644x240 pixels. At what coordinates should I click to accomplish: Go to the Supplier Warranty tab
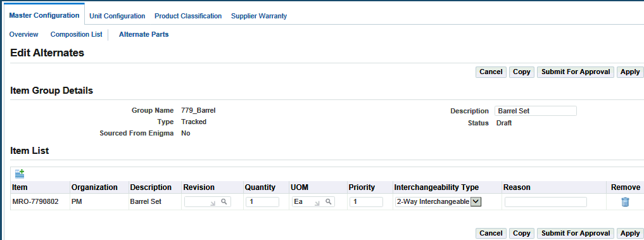pyautogui.click(x=259, y=16)
